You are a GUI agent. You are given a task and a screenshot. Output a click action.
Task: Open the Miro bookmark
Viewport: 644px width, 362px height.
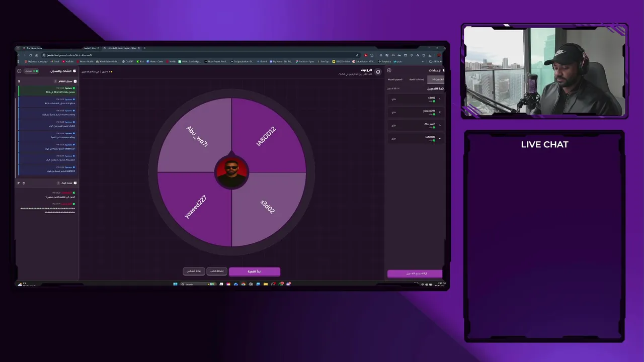pos(341,61)
